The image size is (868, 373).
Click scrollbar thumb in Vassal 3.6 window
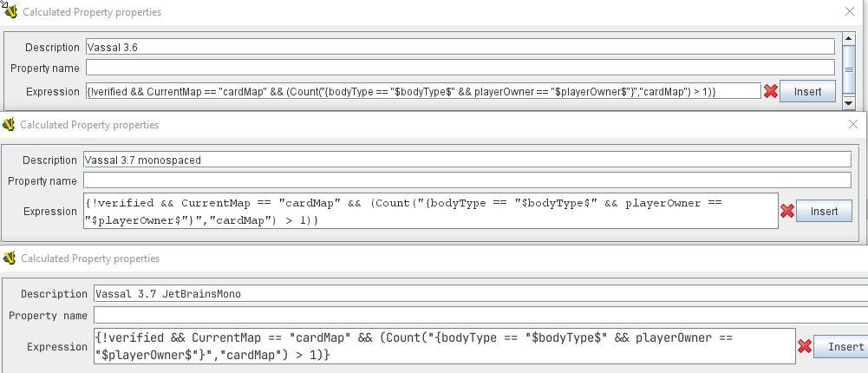849,69
